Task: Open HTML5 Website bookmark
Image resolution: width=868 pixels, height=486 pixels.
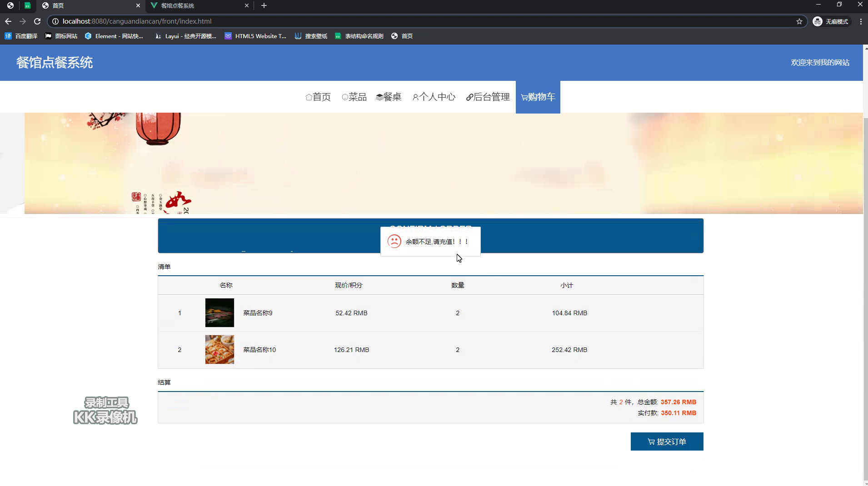Action: click(x=255, y=36)
